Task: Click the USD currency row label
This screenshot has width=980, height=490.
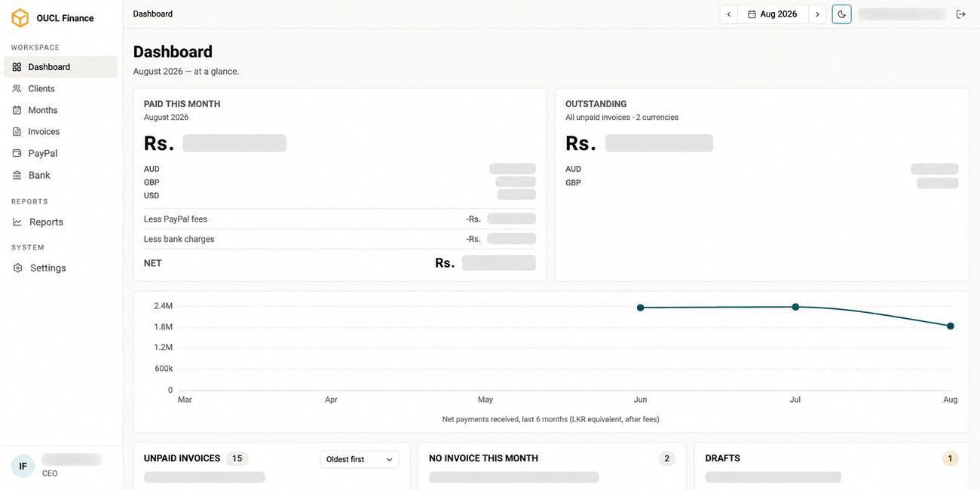Action: coord(152,195)
